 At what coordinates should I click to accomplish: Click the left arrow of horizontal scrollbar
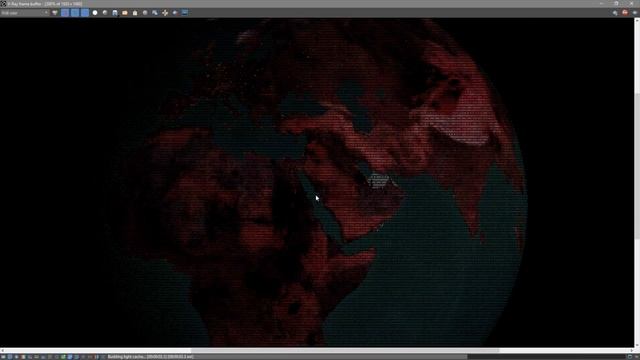pyautogui.click(x=2, y=350)
